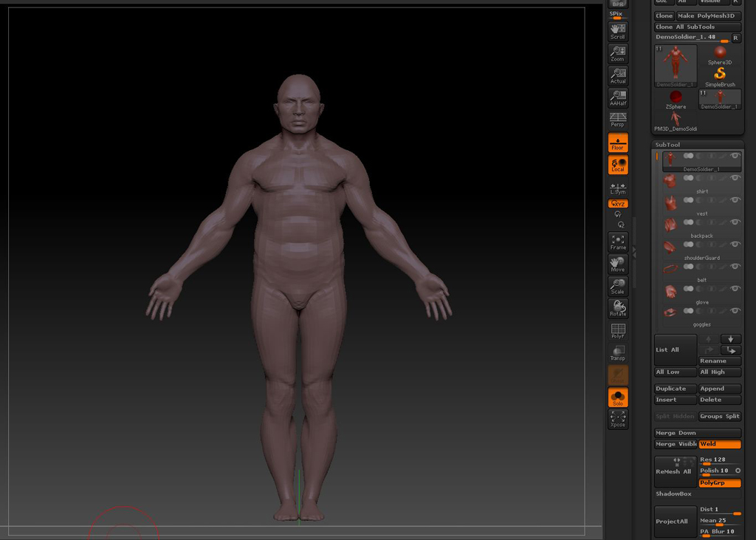Screen dimensions: 756x540
Task: Collapse the SubTool panel header
Action: (x=667, y=145)
